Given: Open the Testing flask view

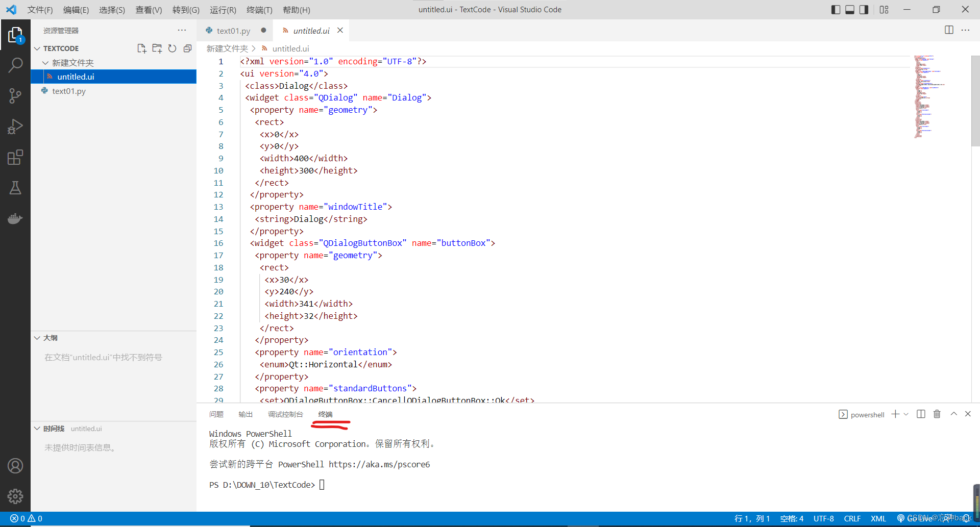Looking at the screenshot, I should coord(15,188).
